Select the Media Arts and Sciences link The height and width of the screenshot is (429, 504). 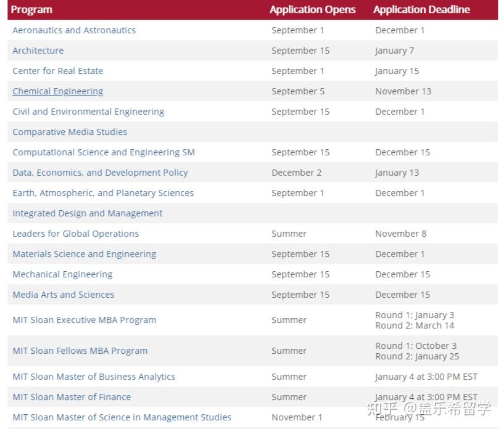pyautogui.click(x=64, y=295)
